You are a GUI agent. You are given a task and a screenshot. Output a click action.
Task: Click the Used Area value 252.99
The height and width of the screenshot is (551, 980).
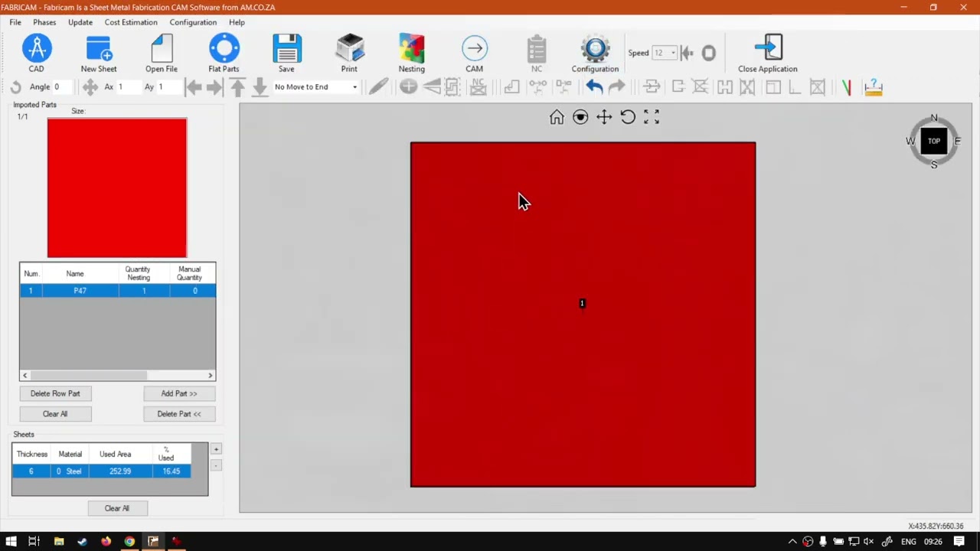pyautogui.click(x=119, y=471)
